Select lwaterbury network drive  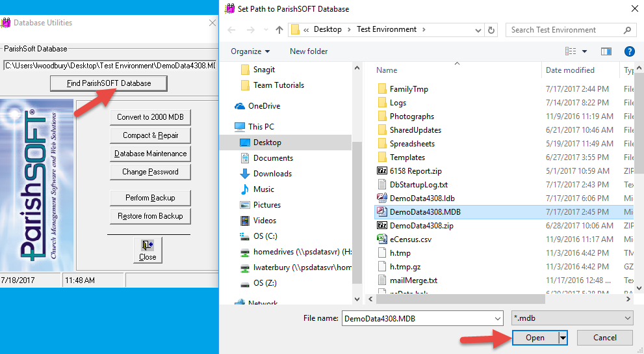point(295,267)
